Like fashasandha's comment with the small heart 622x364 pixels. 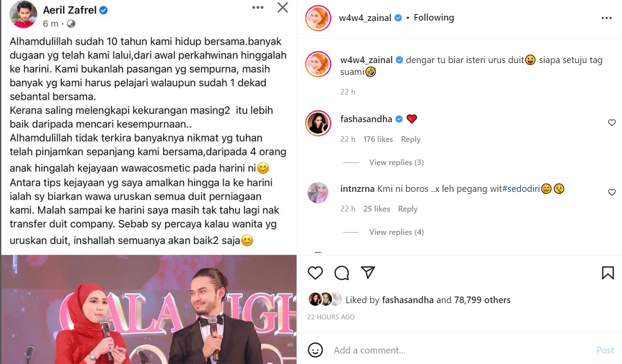coord(612,123)
